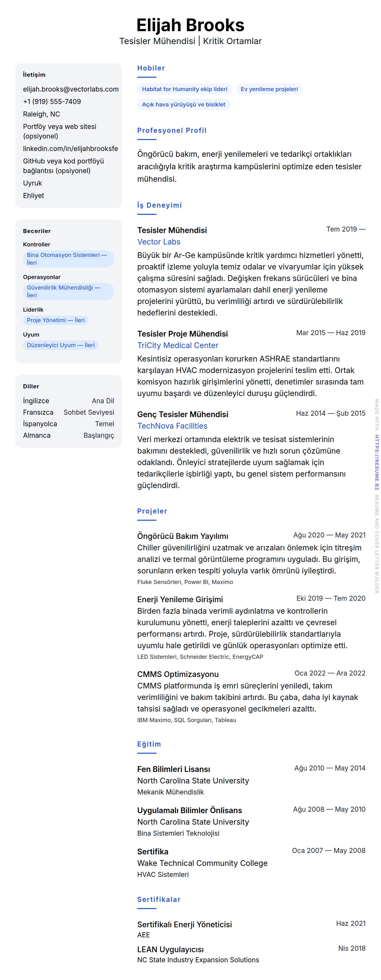Click the Öngörücü Bakım Yayılımı project title
This screenshot has height=980, width=381.
pos(182,536)
